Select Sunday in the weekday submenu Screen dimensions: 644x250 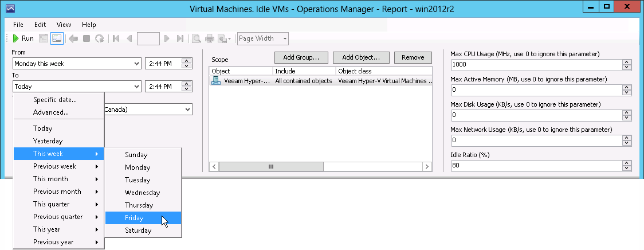[x=143, y=155]
